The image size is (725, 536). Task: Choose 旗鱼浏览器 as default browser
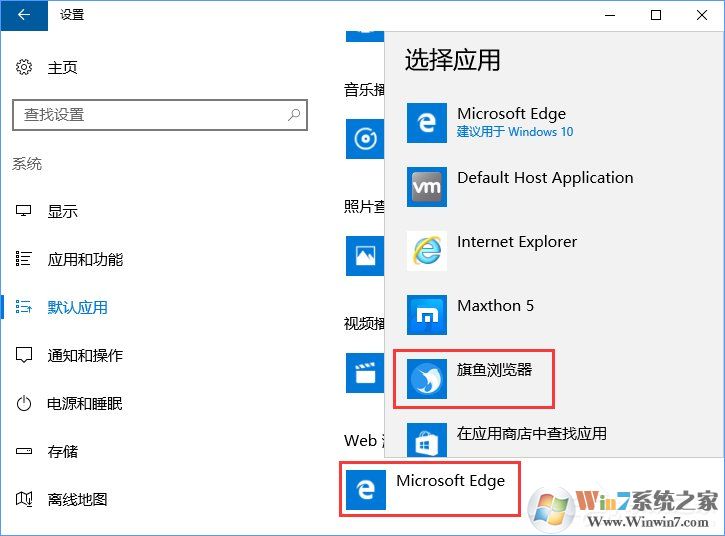(494, 370)
